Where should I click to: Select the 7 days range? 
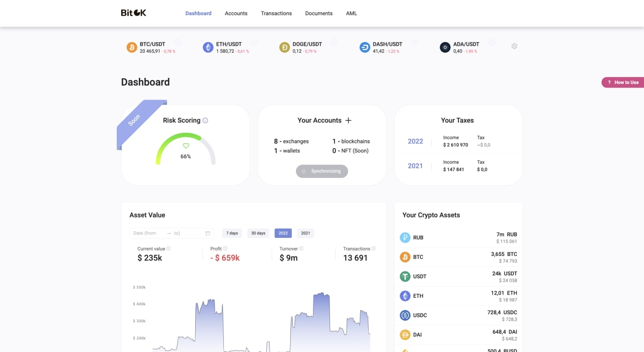click(232, 233)
